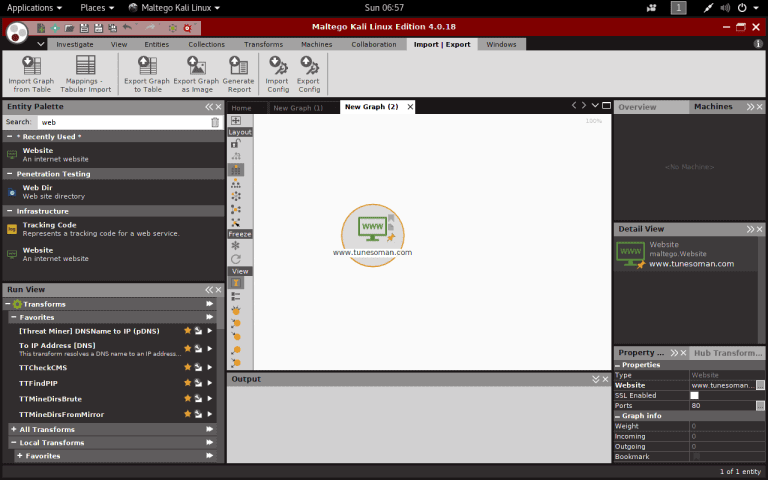The height and width of the screenshot is (480, 768).
Task: Click Export Graph as Image
Action: [196, 74]
